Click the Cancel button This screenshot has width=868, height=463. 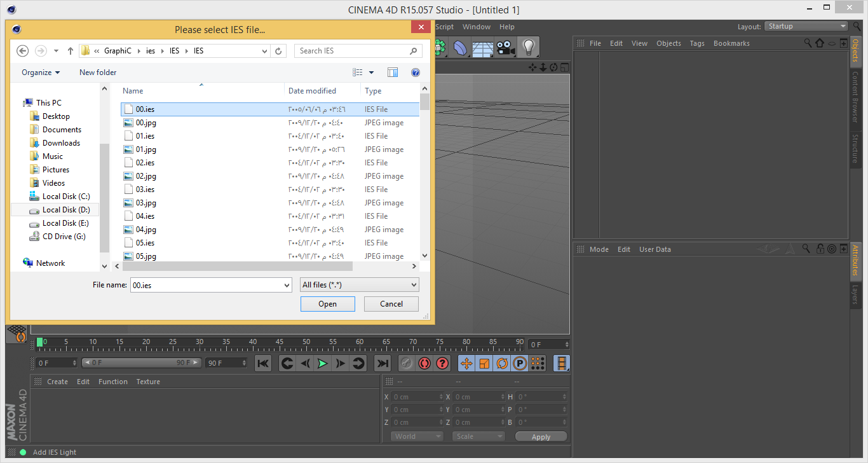391,304
